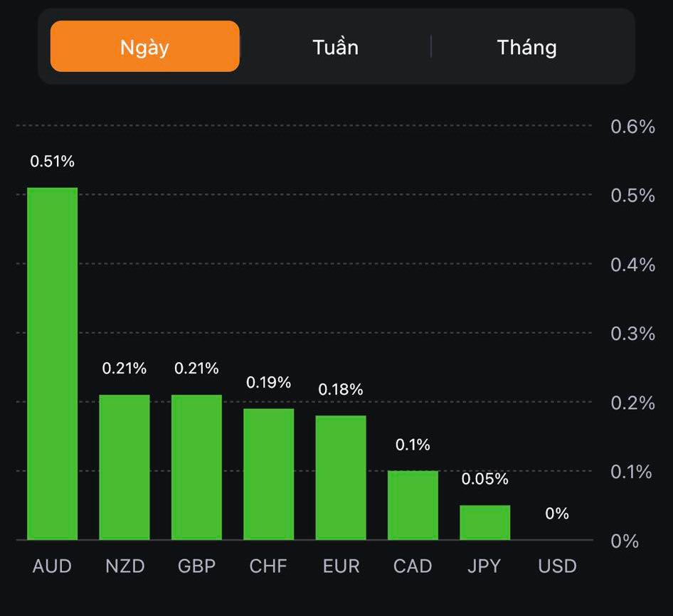The height and width of the screenshot is (616, 673).
Task: Switch to the Tuần tab
Action: pos(335,47)
